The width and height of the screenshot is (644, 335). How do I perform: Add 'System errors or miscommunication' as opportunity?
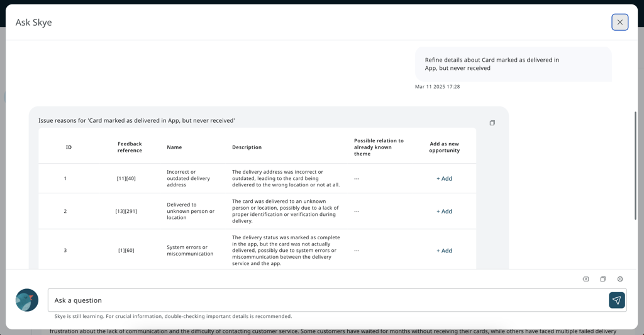444,251
